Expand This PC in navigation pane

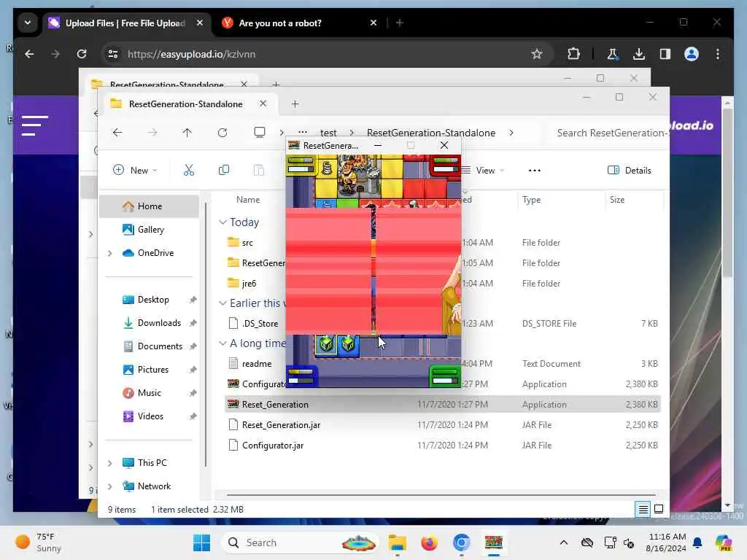(110, 463)
